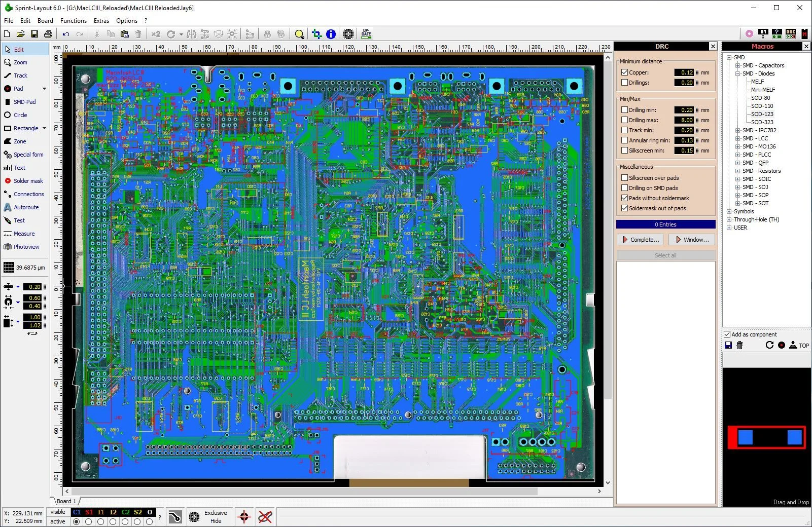Choose the Circle drawing tool
This screenshot has width=812, height=527.
coord(20,115)
